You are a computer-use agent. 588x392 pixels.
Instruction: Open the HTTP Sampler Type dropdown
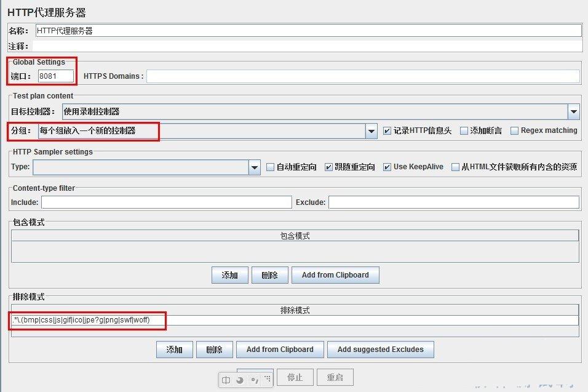254,167
